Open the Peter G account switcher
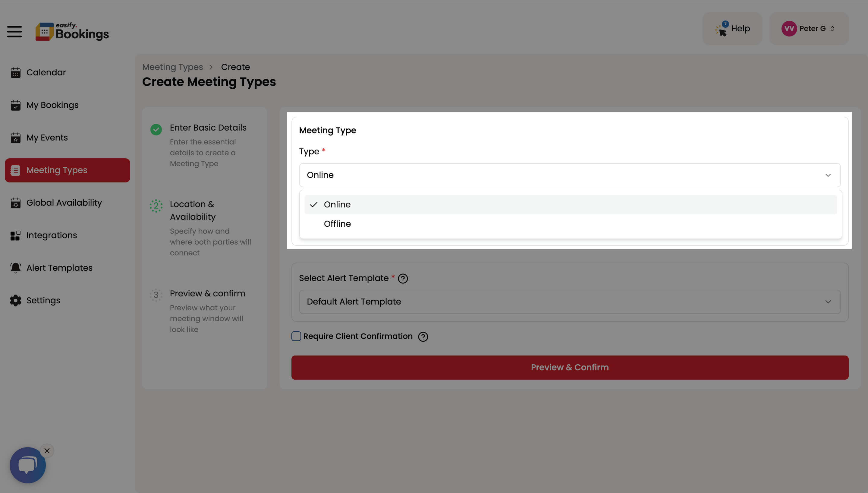Screen dimensions: 868x493 (x=808, y=29)
